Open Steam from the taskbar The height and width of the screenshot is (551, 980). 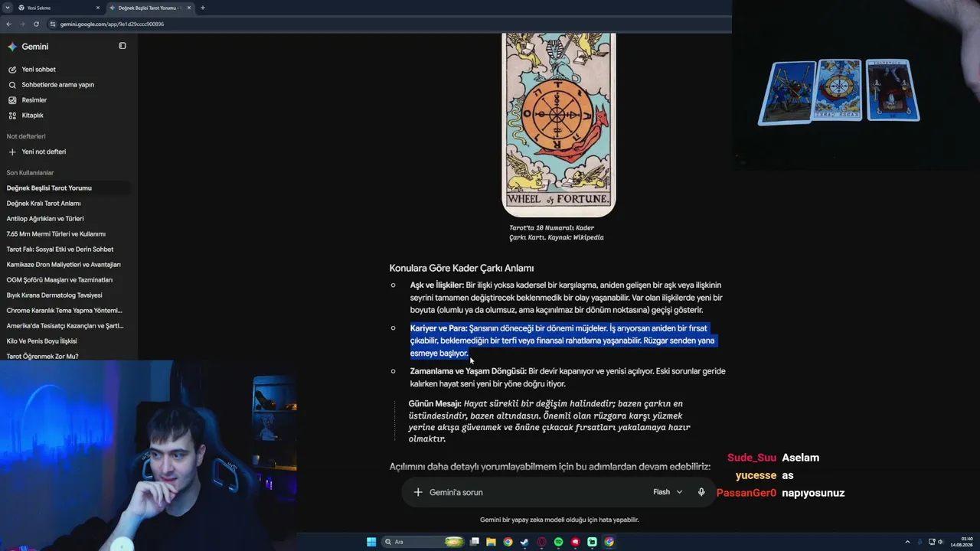tap(525, 542)
